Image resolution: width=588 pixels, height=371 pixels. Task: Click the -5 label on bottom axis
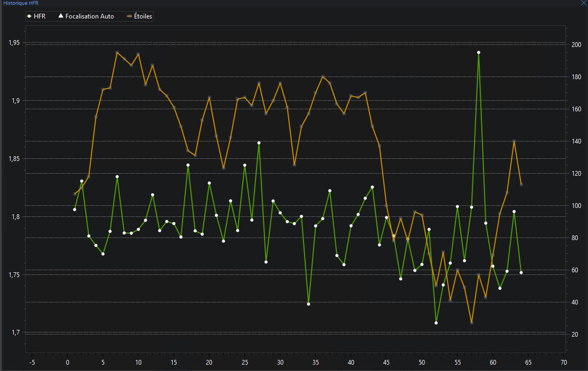pyautogui.click(x=32, y=363)
